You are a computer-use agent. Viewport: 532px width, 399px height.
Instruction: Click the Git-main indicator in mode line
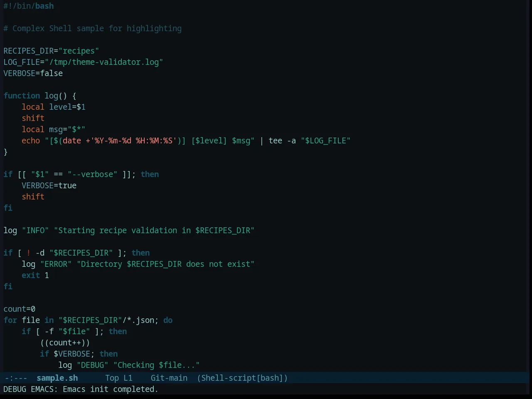(169, 378)
